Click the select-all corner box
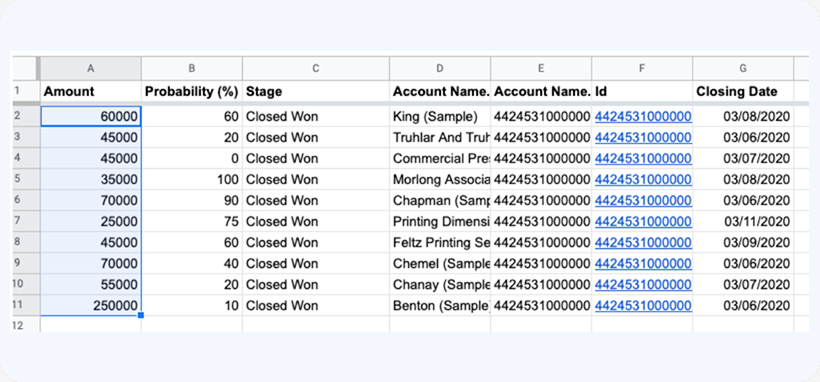820x382 pixels. click(25, 69)
